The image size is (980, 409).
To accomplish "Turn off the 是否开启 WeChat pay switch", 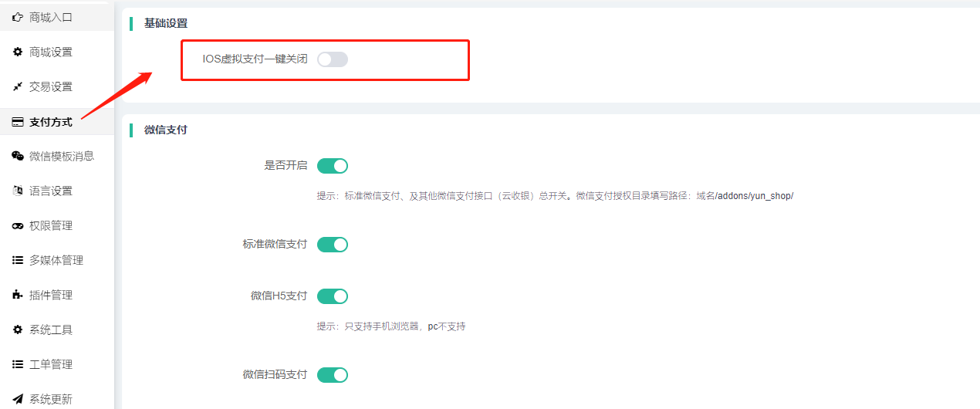I will (333, 166).
